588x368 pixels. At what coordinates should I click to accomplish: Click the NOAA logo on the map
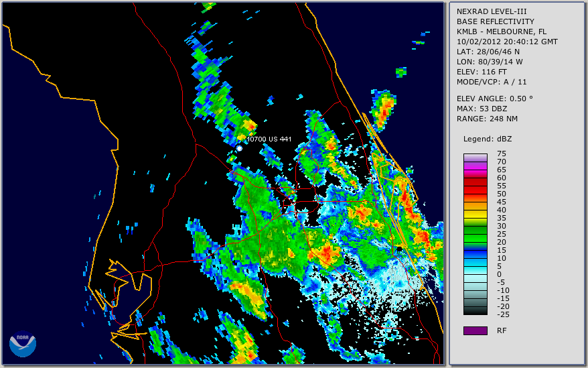pos(23,344)
